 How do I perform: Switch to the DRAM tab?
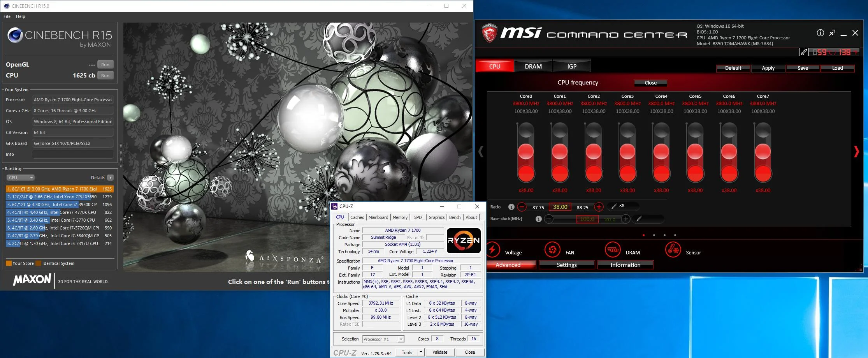coord(533,66)
